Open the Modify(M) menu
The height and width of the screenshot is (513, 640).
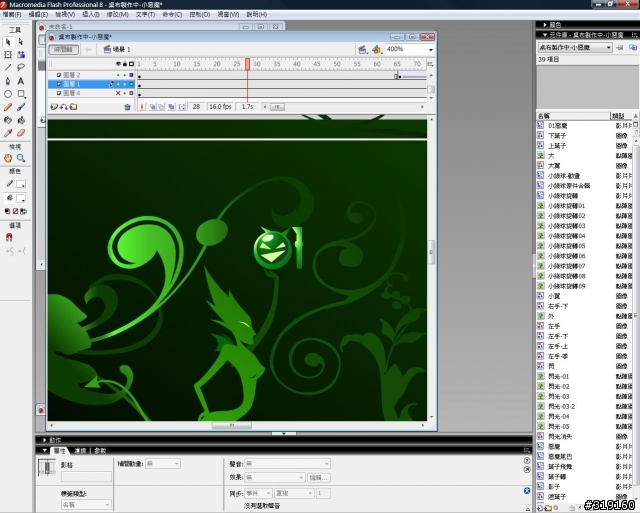click(118, 14)
